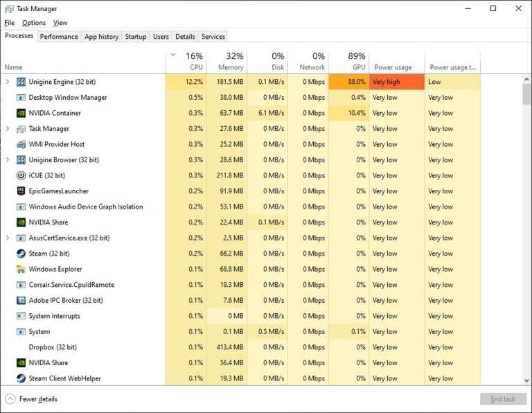Select the Dropbox (32 bit) process row
The image size is (532, 413).
click(x=53, y=347)
